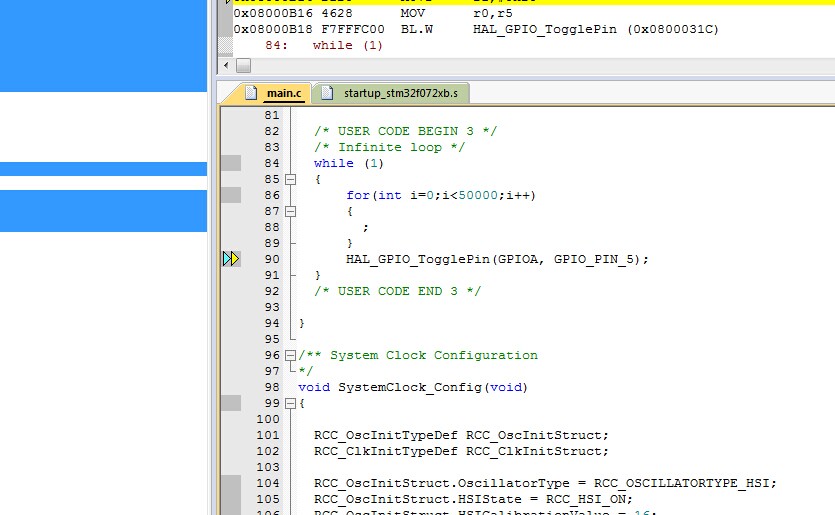
Task: Click the startup_stm32f072xb.s file icon
Action: click(327, 93)
